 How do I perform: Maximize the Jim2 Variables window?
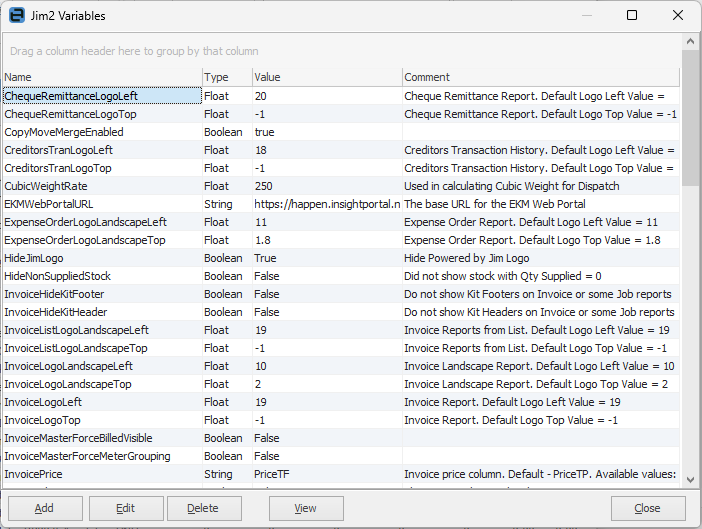click(x=632, y=16)
